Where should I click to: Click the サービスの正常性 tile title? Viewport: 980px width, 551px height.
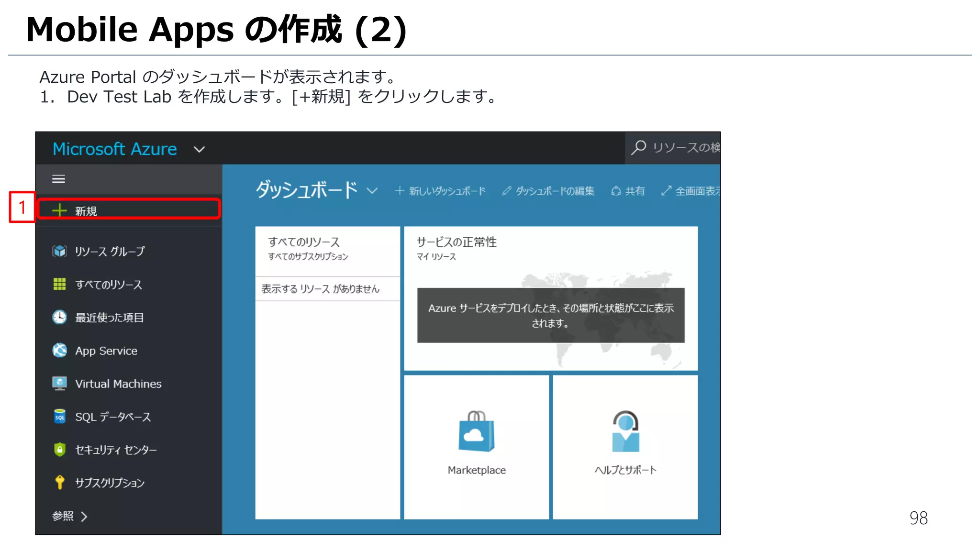(457, 242)
